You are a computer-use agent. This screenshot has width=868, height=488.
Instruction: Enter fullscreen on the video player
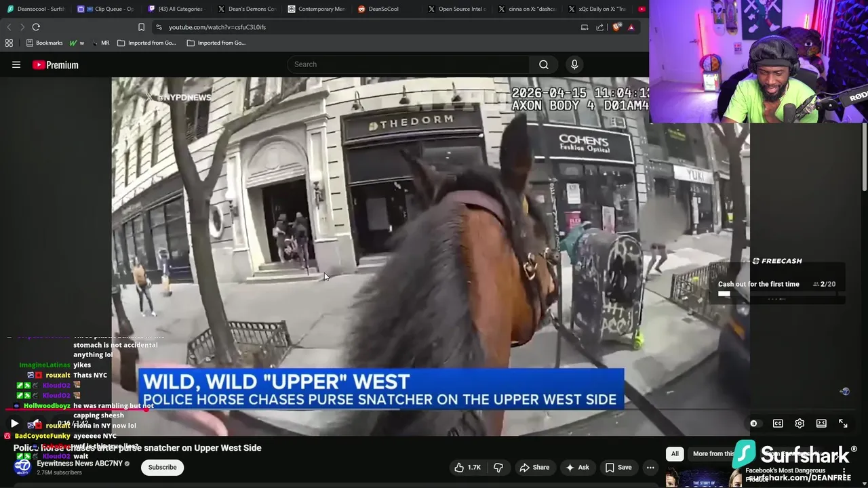tap(843, 424)
